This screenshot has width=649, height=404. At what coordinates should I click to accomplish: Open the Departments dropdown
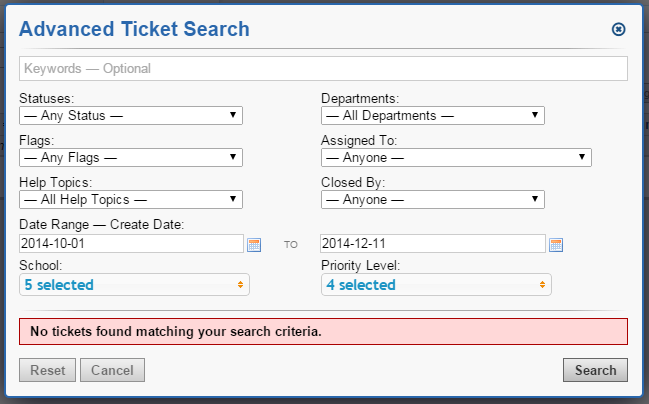click(x=432, y=115)
